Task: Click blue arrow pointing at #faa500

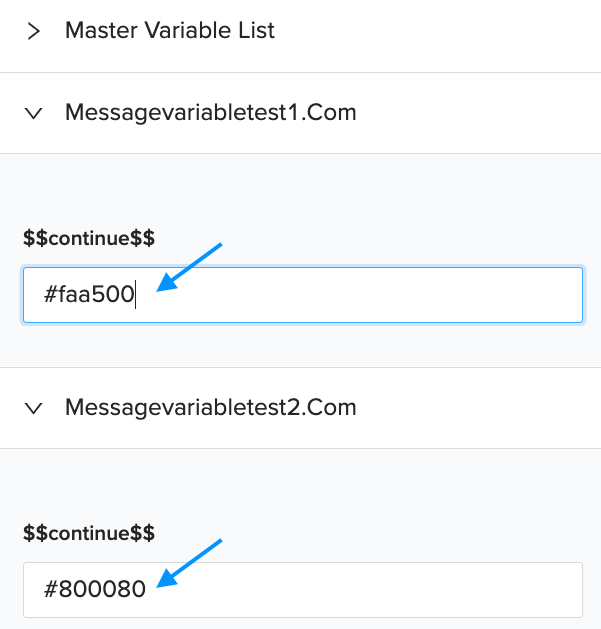Action: click(x=190, y=266)
